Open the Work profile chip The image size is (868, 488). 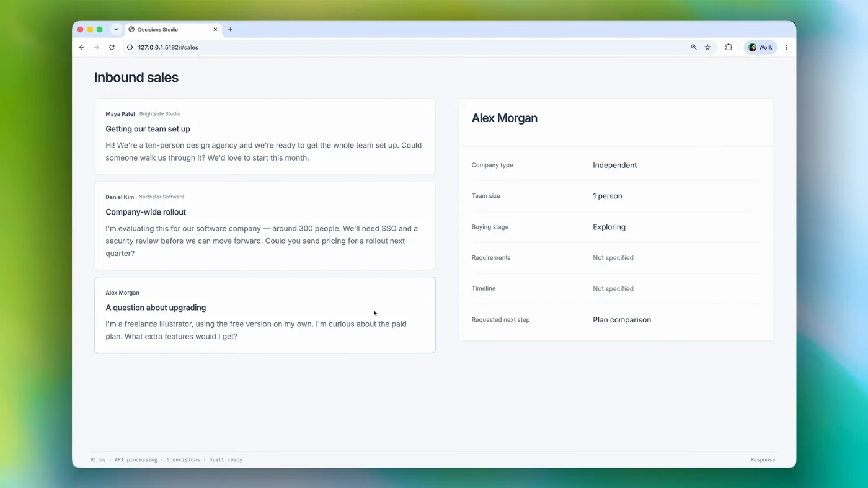coord(760,47)
